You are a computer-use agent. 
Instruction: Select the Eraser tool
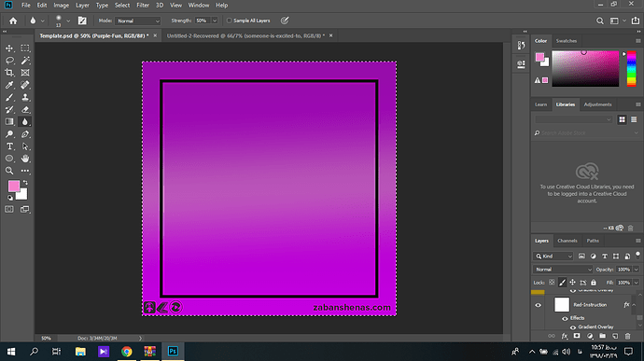(25, 110)
